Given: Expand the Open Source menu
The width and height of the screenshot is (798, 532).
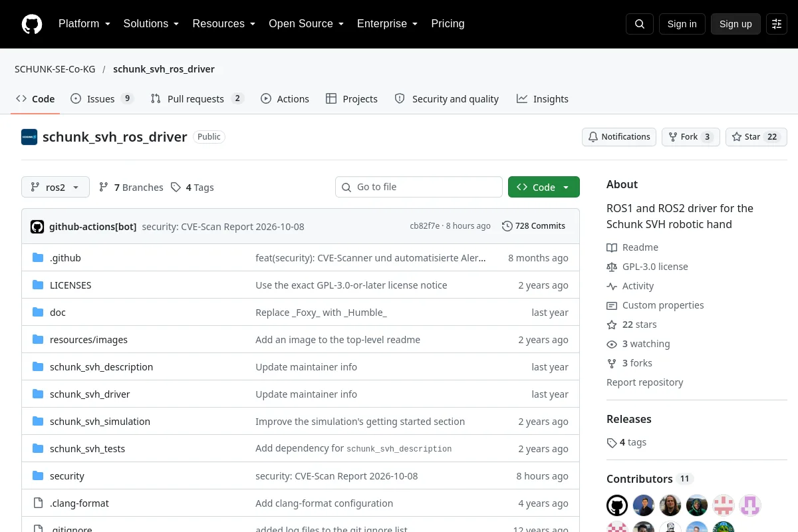Looking at the screenshot, I should 306,24.
